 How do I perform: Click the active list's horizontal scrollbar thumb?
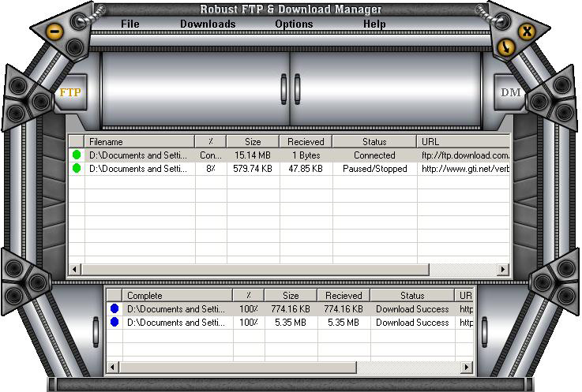[x=254, y=269]
